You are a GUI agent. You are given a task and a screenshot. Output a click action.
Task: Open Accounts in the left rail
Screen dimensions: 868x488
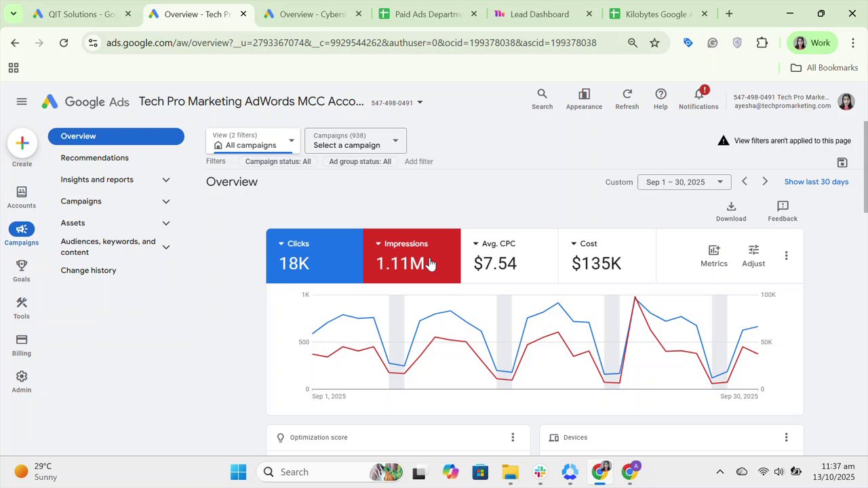point(22,197)
